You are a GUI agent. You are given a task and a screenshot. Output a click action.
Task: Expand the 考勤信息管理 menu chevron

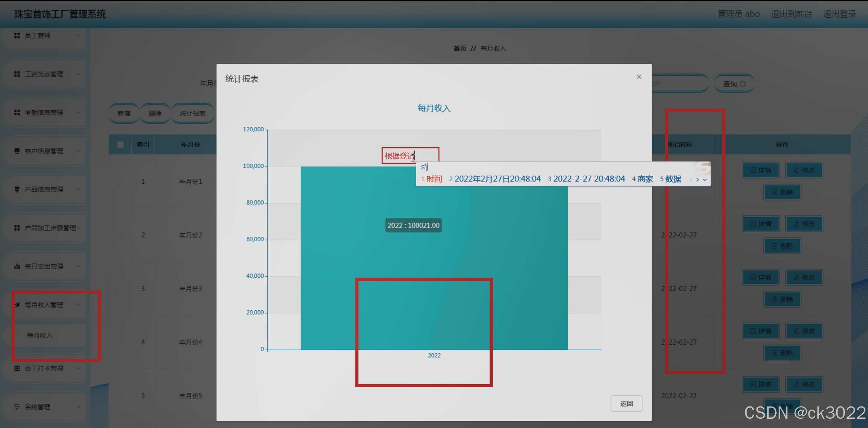pos(78,112)
